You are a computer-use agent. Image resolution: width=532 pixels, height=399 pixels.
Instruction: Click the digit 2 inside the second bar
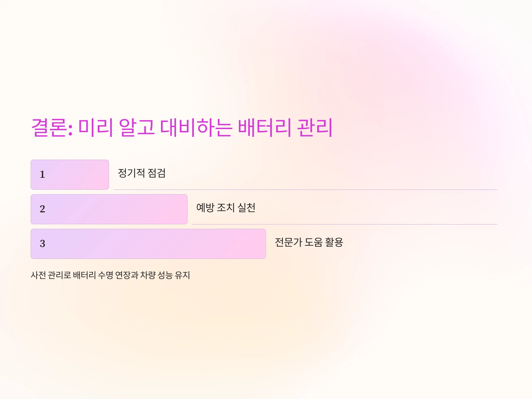coord(42,209)
